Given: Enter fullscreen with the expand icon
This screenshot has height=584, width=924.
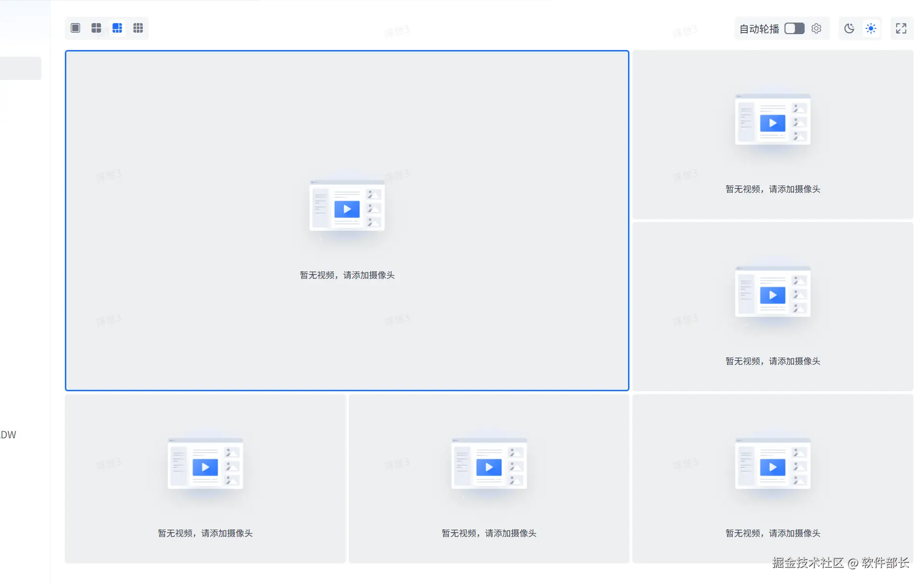Looking at the screenshot, I should [x=901, y=28].
